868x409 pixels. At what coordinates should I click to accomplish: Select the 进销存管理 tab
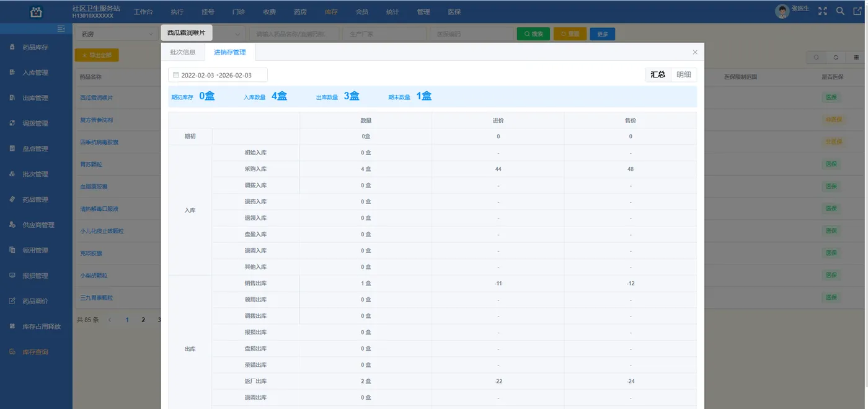230,52
